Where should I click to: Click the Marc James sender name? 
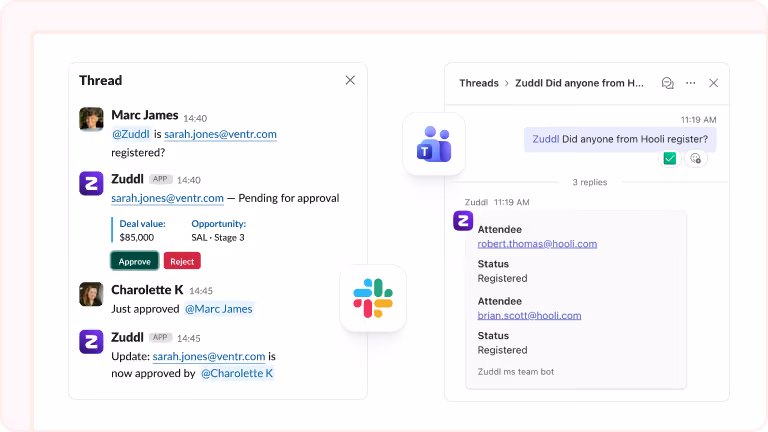pos(144,115)
